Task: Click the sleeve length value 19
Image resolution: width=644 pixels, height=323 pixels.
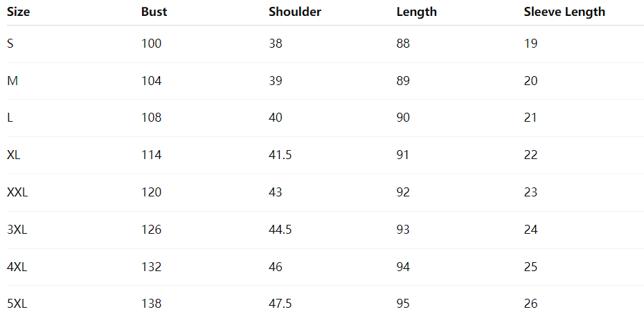Action: [530, 44]
